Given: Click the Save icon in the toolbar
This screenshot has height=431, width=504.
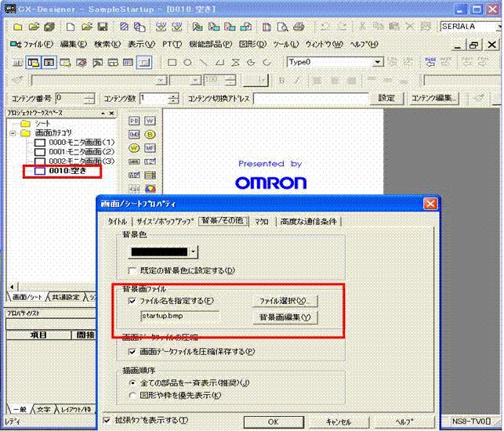Looking at the screenshot, I should [103, 27].
